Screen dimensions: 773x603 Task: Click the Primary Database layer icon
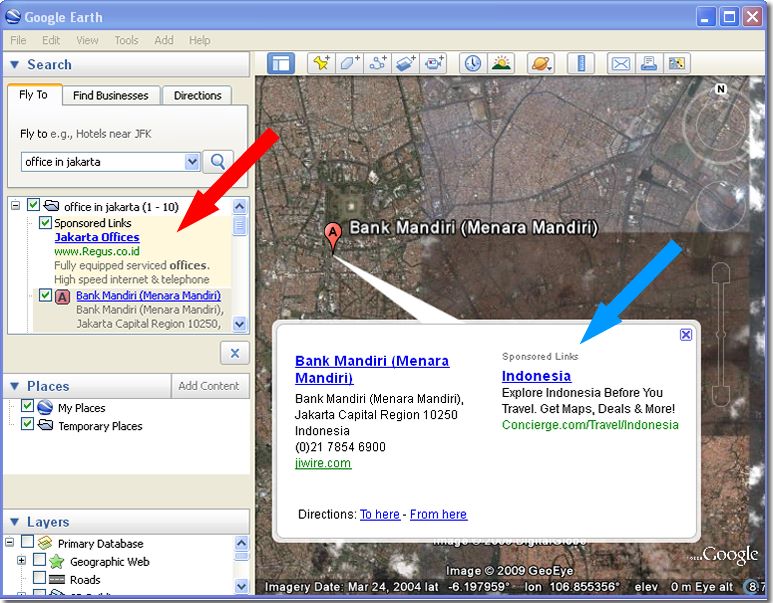click(45, 543)
